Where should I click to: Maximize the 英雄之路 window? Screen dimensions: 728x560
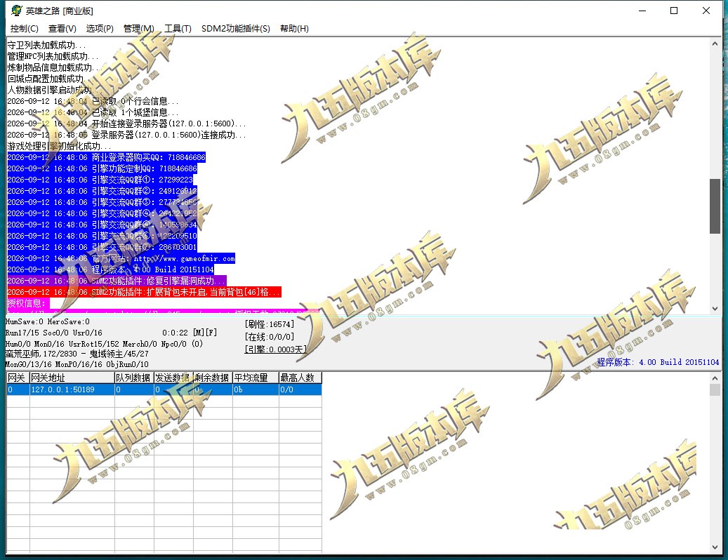674,11
